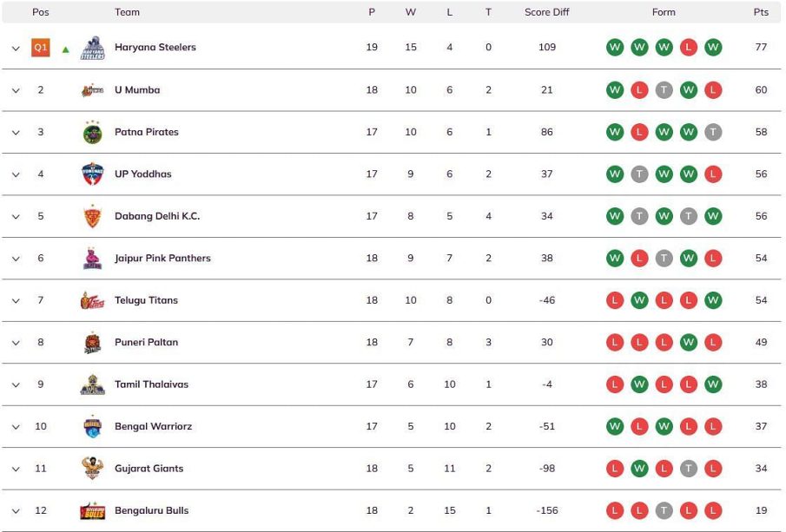Click the Telugu Titans team logo

(93, 300)
